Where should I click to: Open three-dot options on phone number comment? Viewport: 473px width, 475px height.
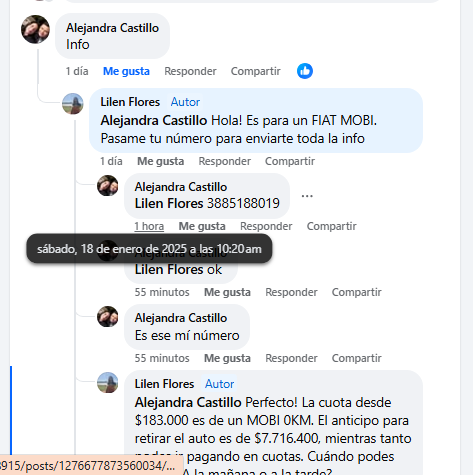[x=307, y=196]
